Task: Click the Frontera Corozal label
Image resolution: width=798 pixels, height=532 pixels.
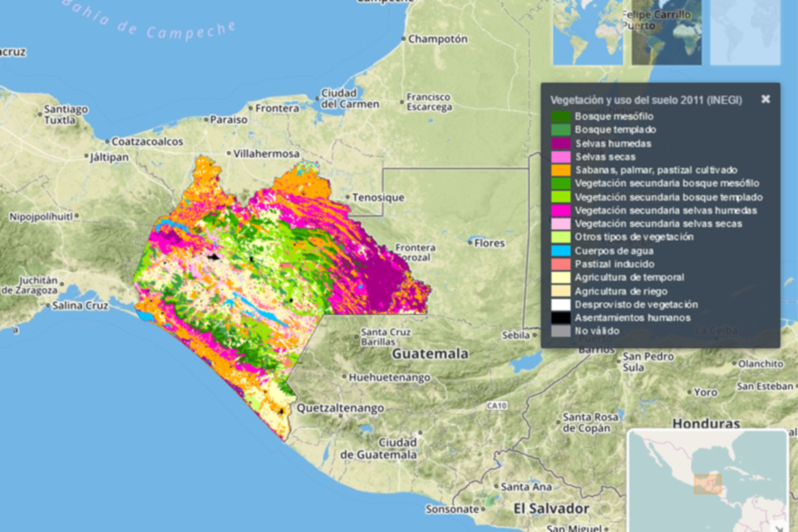Action: 416,253
